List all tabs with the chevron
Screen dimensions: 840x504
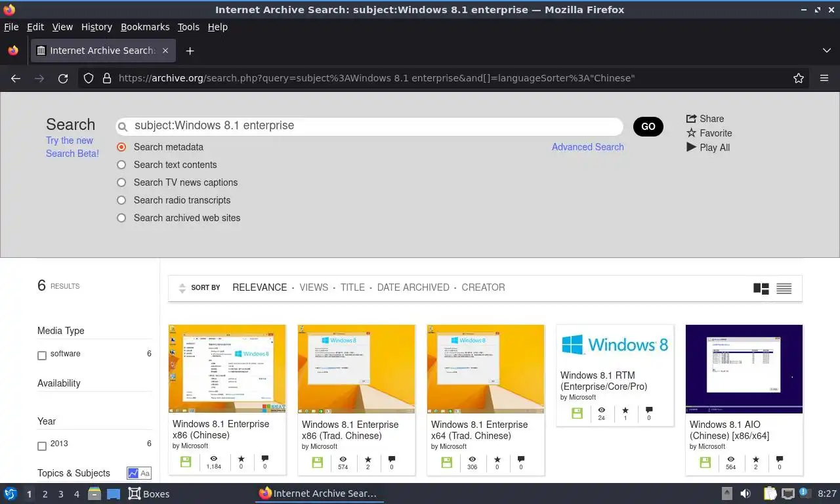[x=827, y=51]
